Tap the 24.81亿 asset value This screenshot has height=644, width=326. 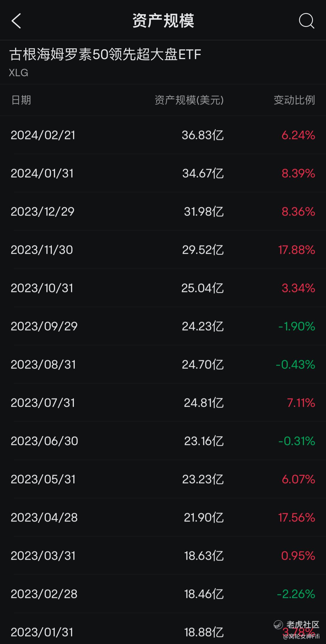pos(204,403)
